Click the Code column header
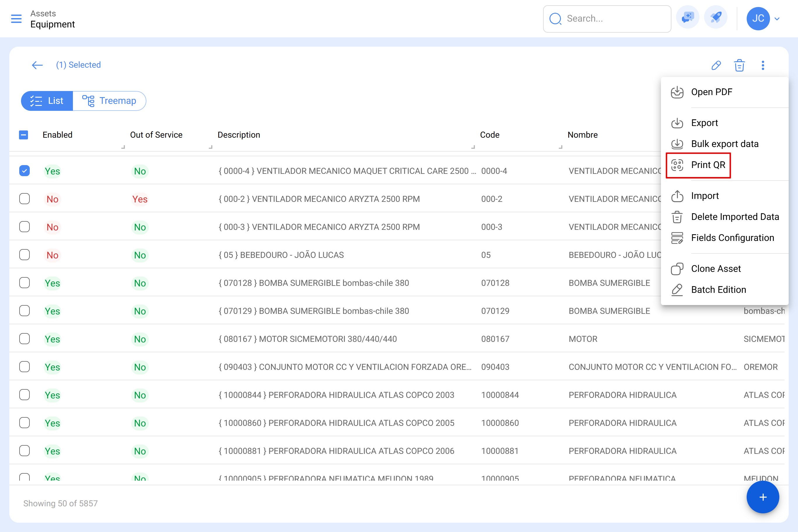The width and height of the screenshot is (798, 532). [x=490, y=135]
